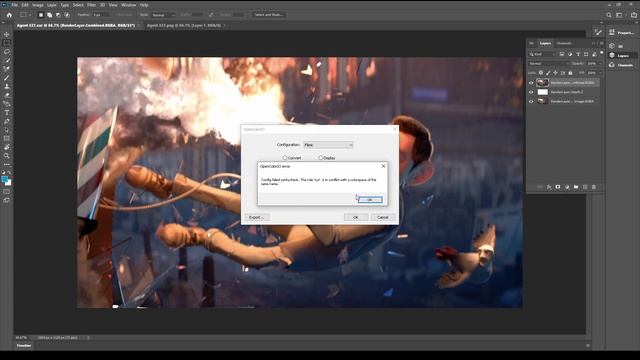Switch to the Agent 327.png document tab

tap(184, 25)
